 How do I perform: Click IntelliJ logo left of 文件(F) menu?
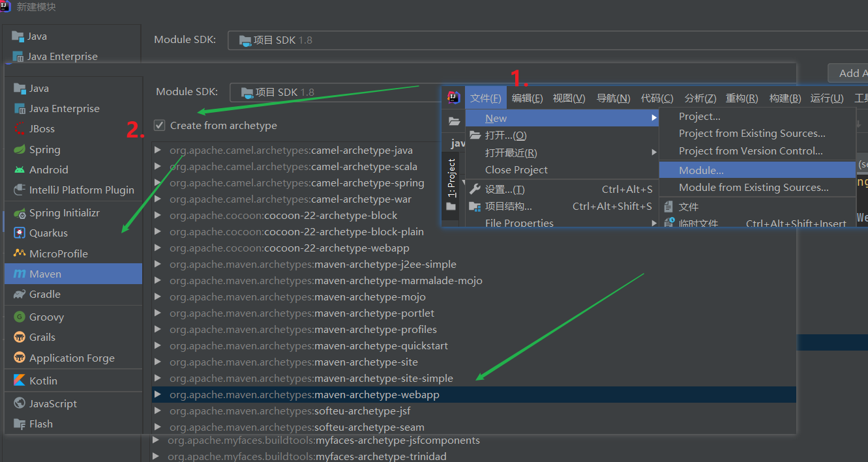tap(453, 98)
